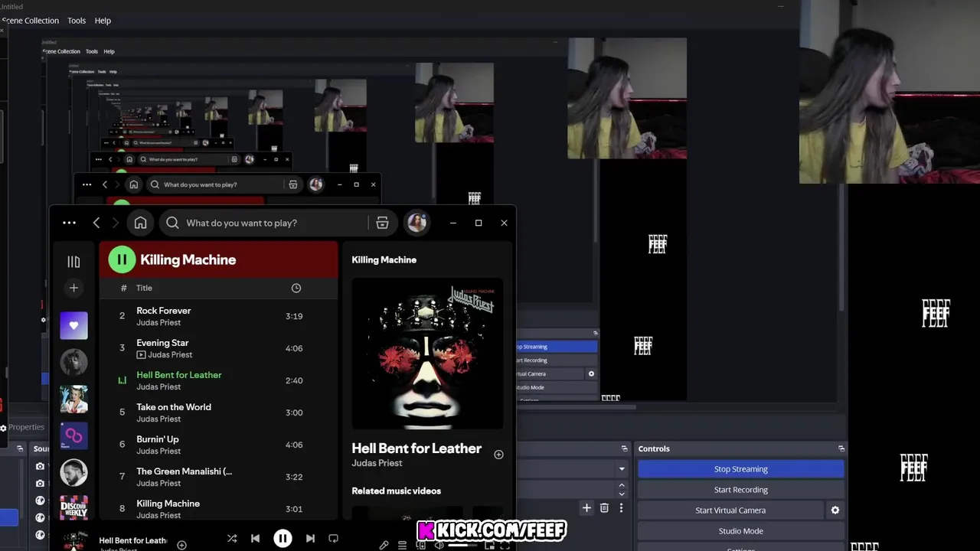Click Start Virtual Camera

pyautogui.click(x=730, y=510)
